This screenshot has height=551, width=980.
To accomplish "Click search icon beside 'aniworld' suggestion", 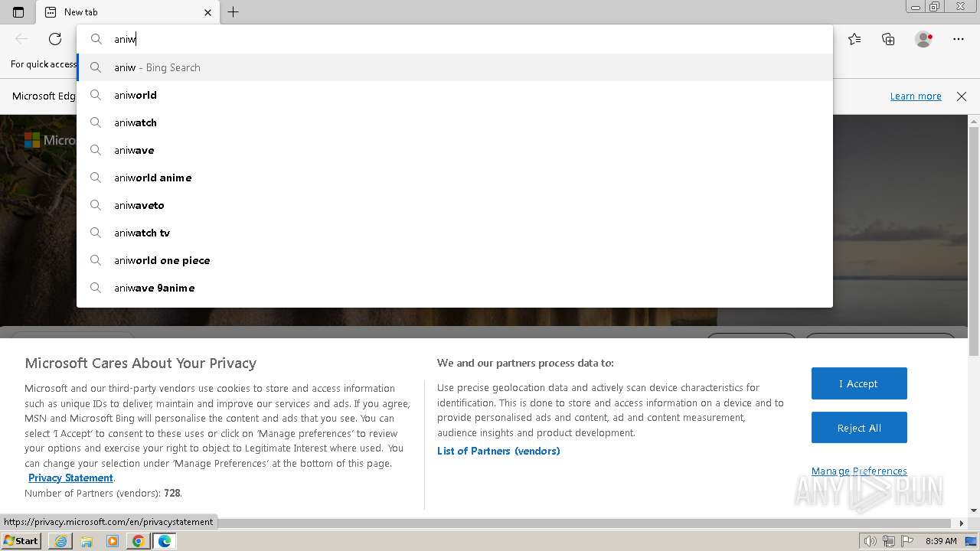I will tap(96, 95).
